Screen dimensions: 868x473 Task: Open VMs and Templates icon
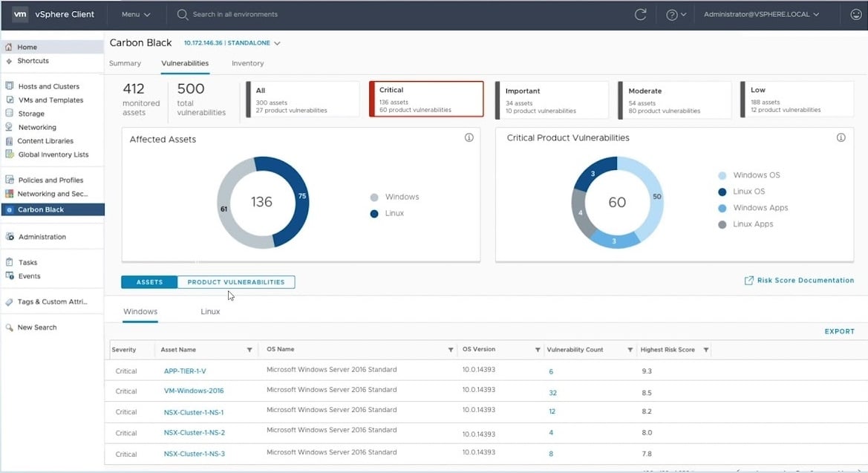tap(10, 100)
